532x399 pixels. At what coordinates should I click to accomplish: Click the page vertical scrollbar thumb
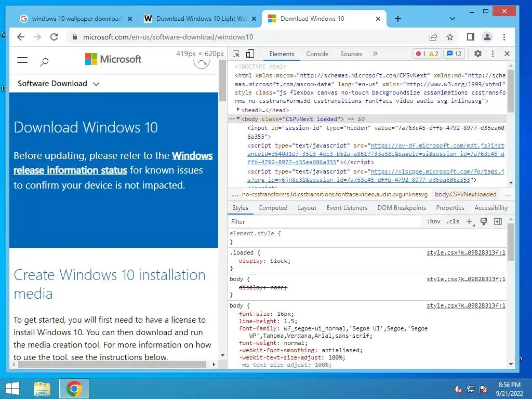[222, 81]
